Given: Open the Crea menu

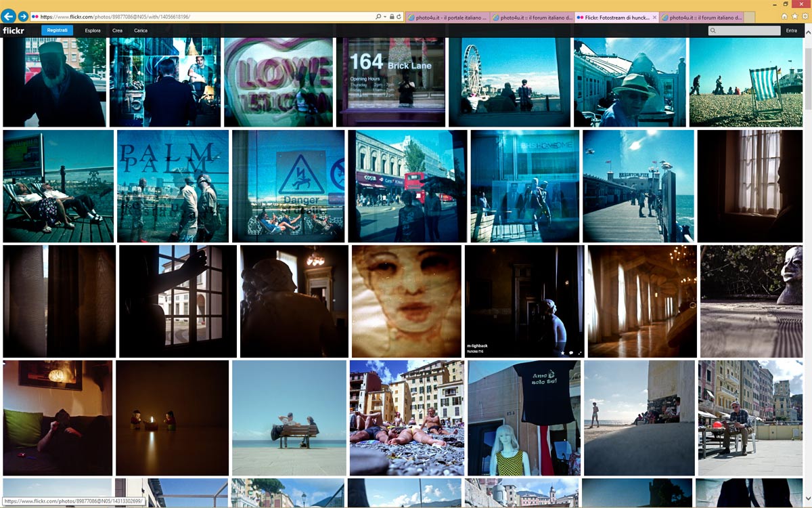Looking at the screenshot, I should [x=118, y=30].
